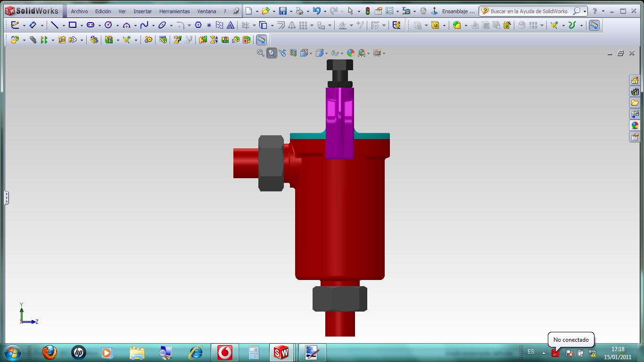Click the Save icon
The image size is (644, 362).
coord(283,11)
